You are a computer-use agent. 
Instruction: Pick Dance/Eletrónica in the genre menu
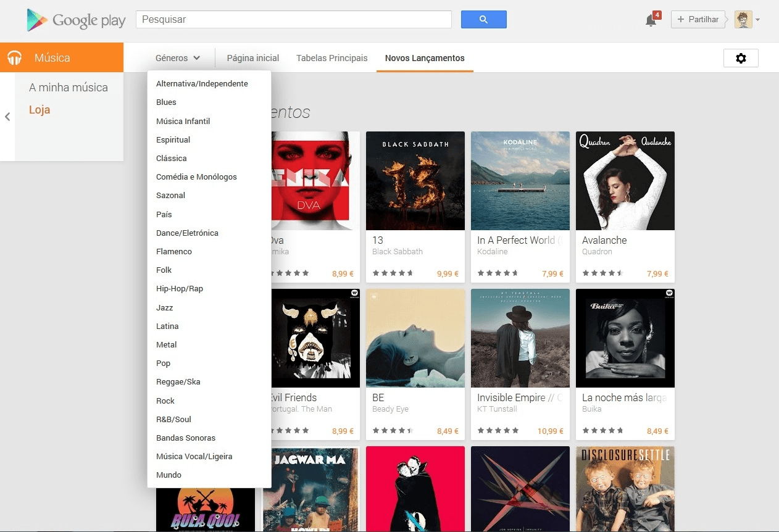click(187, 233)
